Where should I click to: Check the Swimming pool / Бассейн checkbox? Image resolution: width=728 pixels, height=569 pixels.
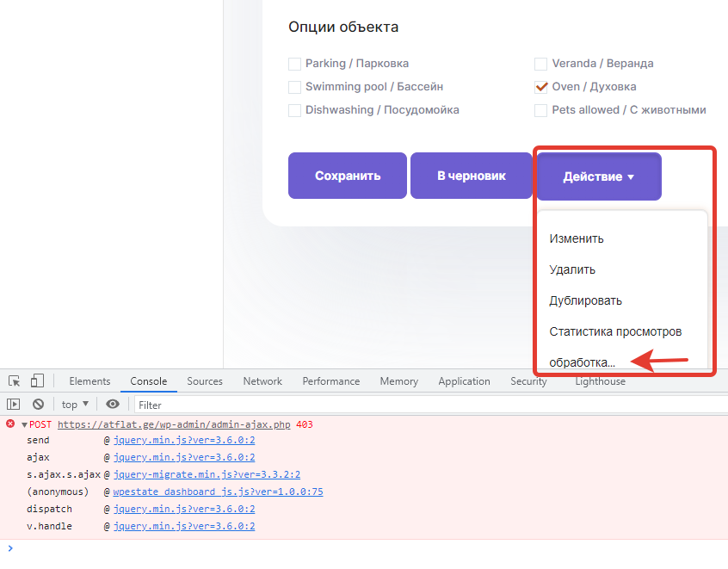click(x=294, y=87)
